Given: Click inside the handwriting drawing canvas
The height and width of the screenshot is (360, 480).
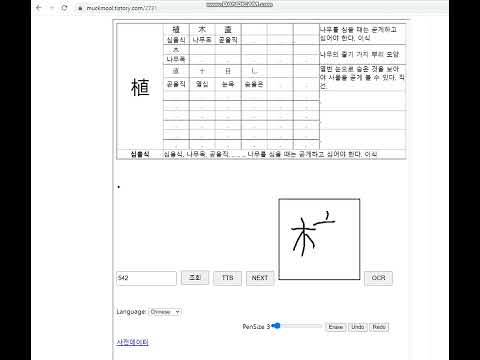Looking at the screenshot, I should [319, 239].
